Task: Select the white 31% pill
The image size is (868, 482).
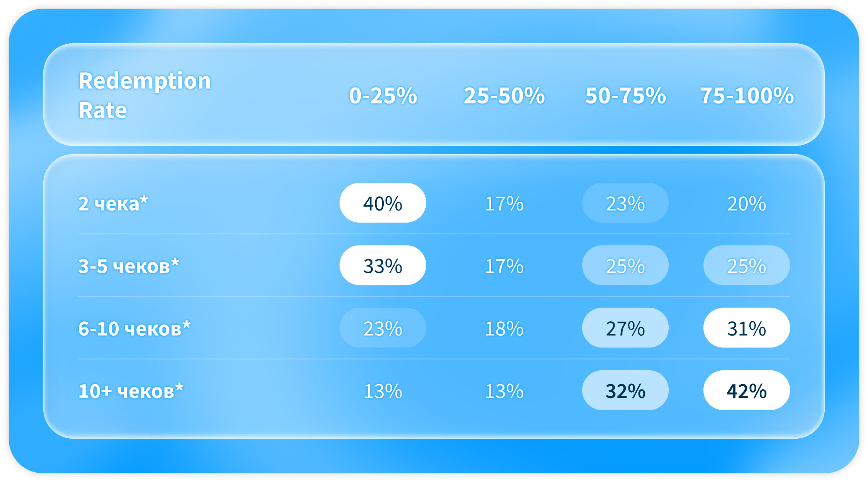Action: (747, 328)
